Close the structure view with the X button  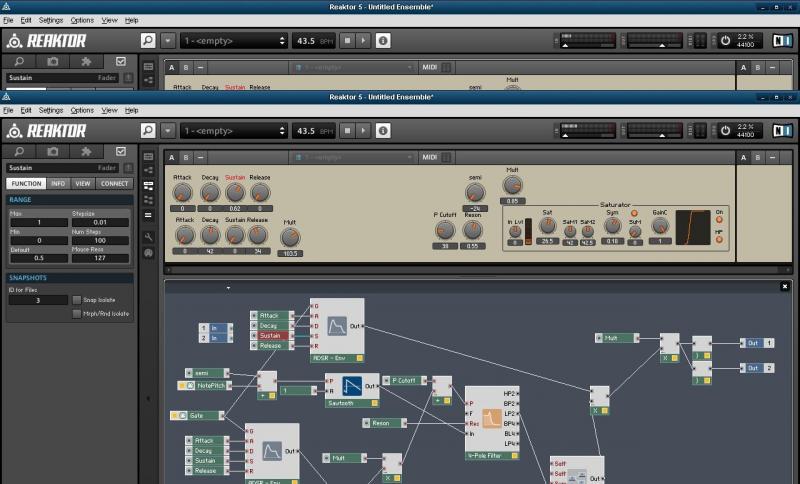point(785,287)
